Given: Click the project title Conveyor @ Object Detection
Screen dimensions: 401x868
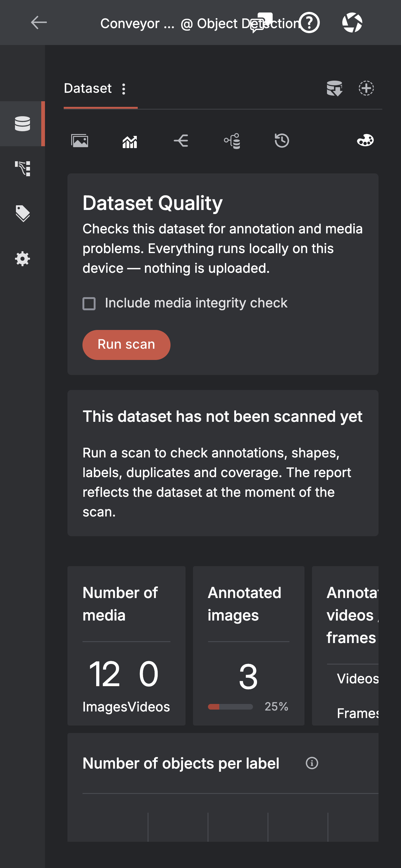Looking at the screenshot, I should click(x=200, y=23).
